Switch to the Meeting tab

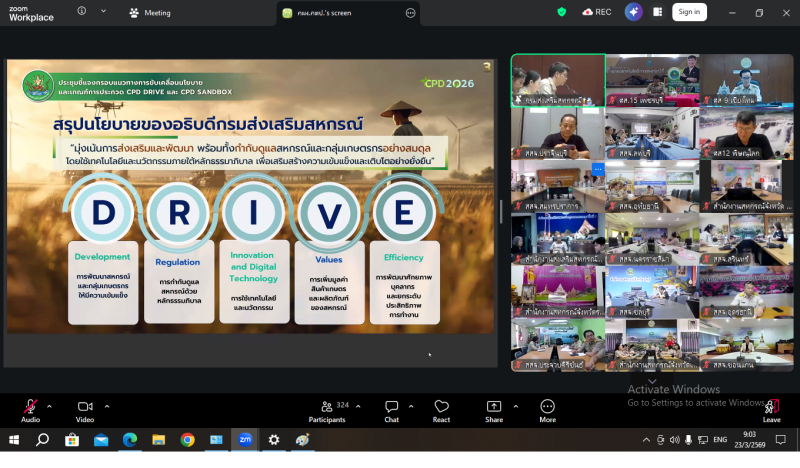pyautogui.click(x=150, y=13)
